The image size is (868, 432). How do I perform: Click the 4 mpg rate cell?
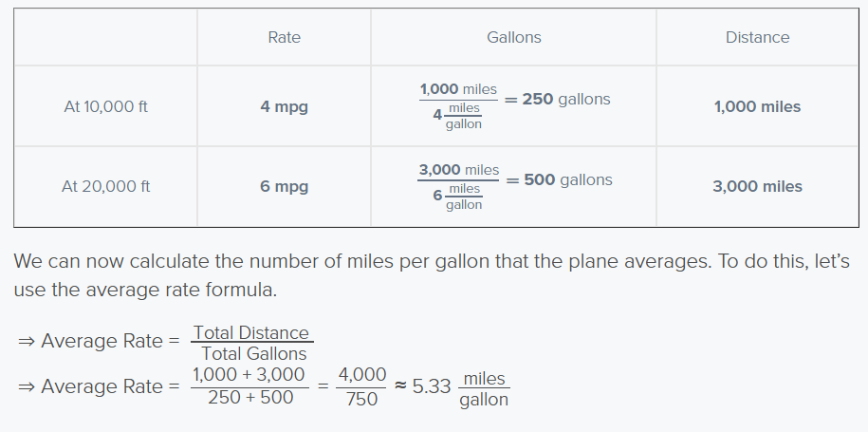(x=284, y=106)
